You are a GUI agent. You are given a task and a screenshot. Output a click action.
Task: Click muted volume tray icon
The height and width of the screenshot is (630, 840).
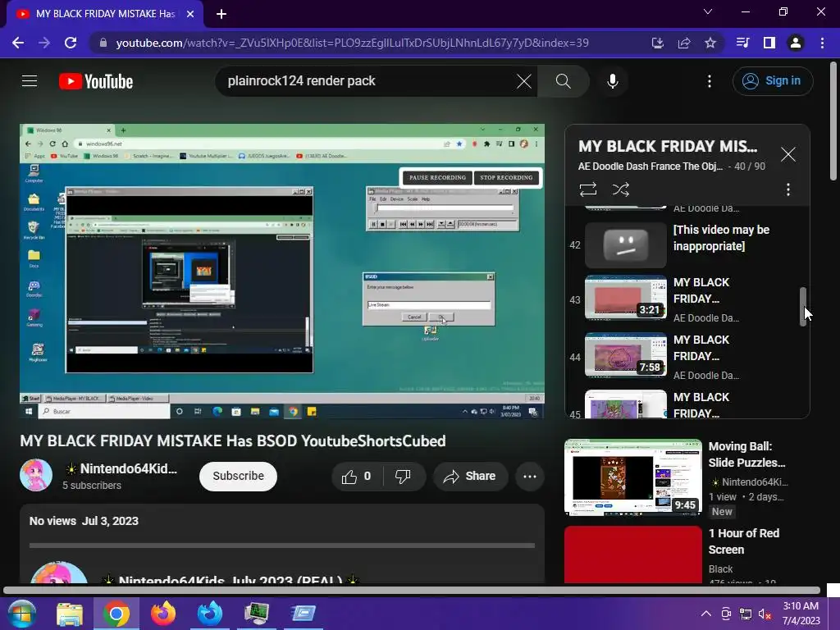coord(765,614)
